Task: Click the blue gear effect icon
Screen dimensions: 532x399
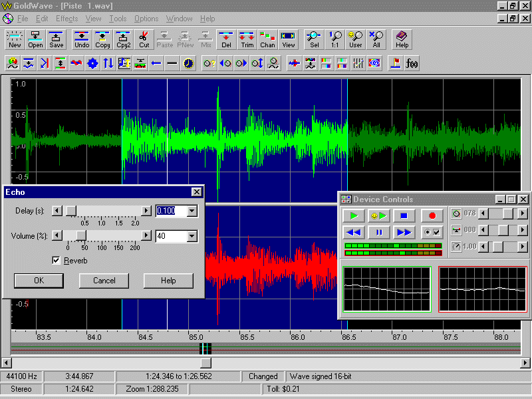Action: click(x=92, y=63)
